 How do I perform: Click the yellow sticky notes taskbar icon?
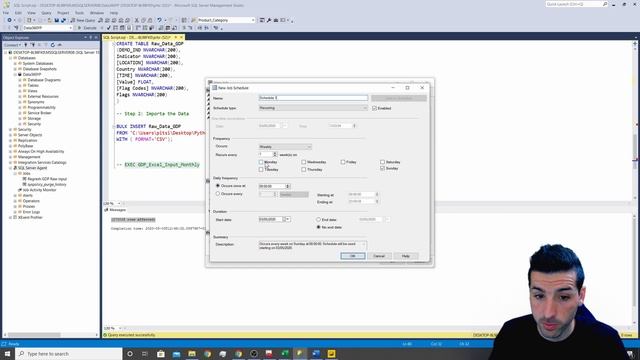click(x=331, y=353)
